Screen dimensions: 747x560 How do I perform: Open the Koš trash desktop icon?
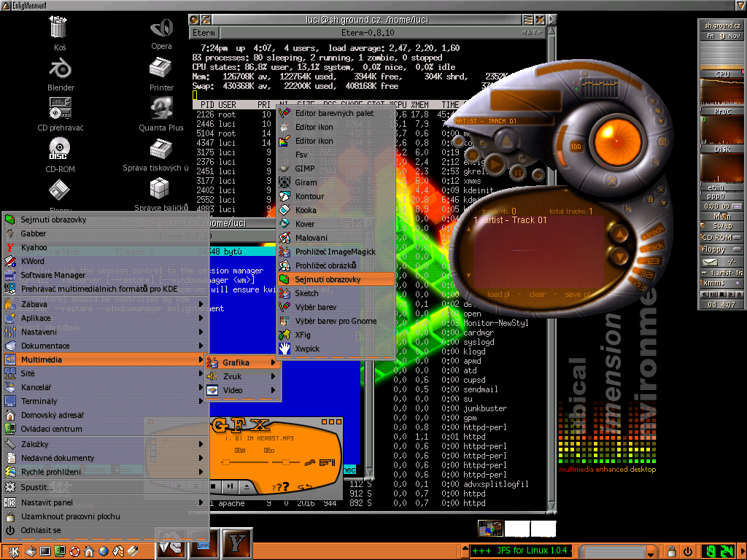click(59, 27)
